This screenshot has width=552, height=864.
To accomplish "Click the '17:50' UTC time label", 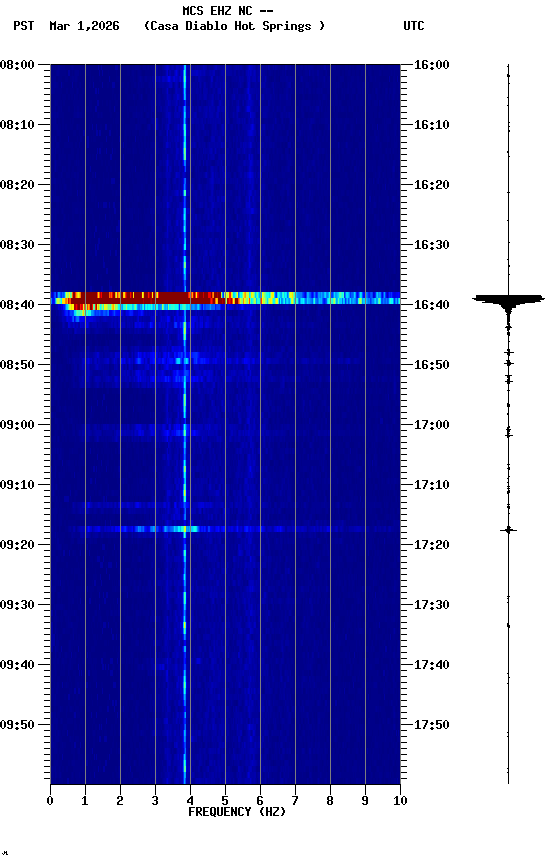I will tap(432, 725).
